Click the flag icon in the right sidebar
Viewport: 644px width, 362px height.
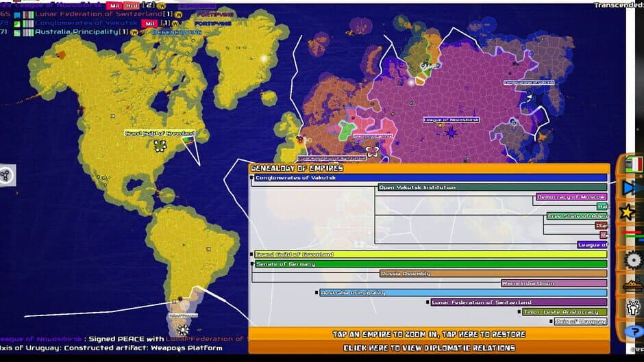coord(633,165)
